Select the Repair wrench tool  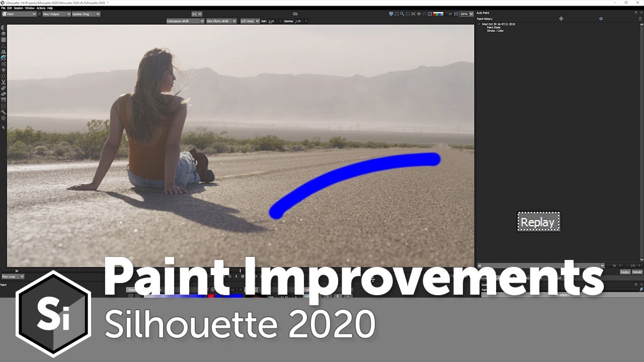pos(4,113)
